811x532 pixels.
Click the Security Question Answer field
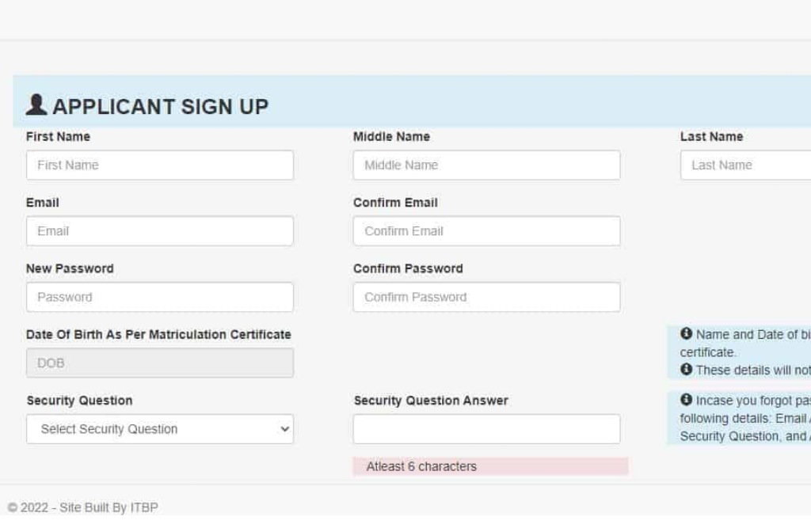coord(486,429)
